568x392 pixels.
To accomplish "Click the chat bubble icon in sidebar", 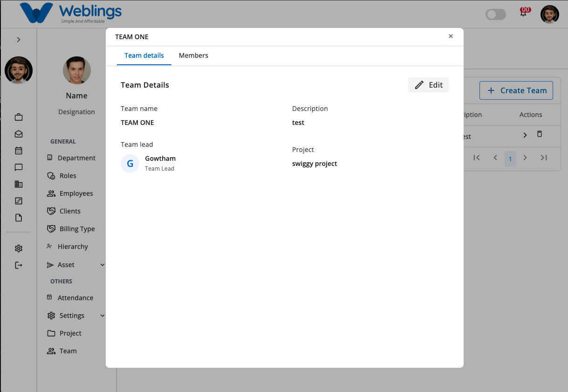I will tap(19, 167).
